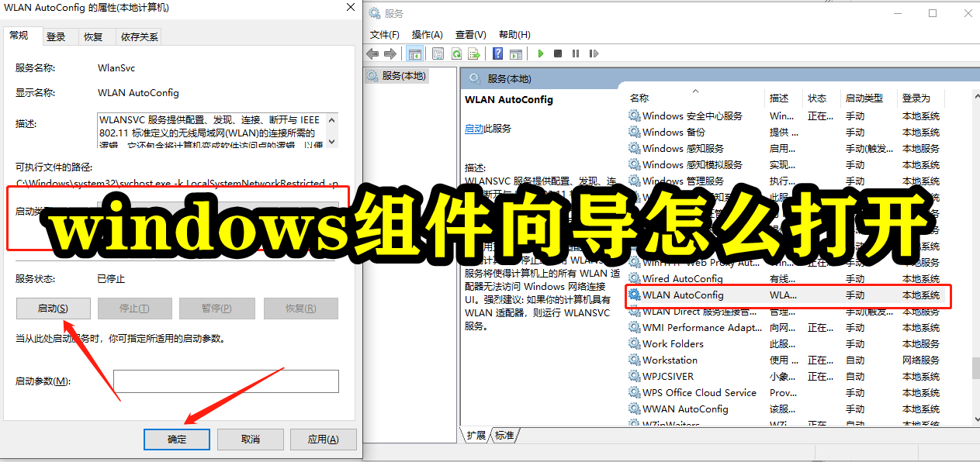This screenshot has height=462, width=980.
Task: Click gear icon of WMI Performance Adapter row
Action: pyautogui.click(x=635, y=327)
